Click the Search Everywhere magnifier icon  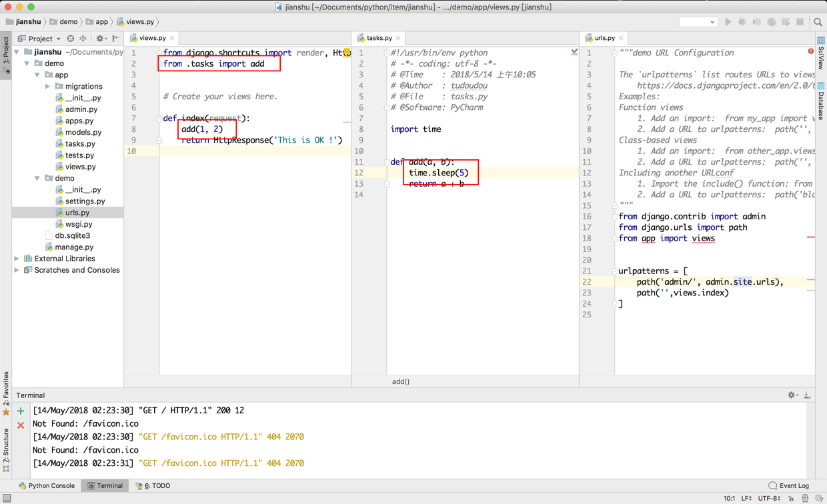818,22
